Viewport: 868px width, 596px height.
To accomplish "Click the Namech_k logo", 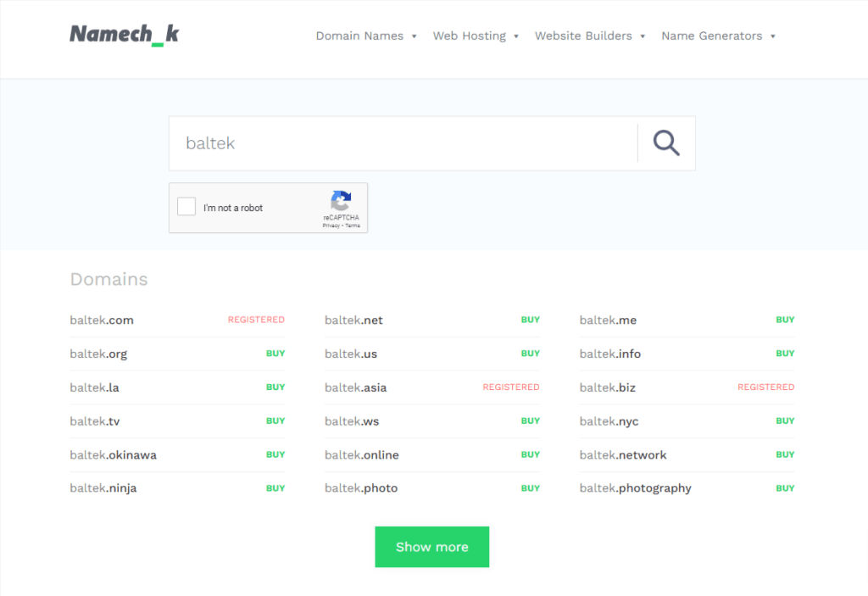I will (x=124, y=35).
